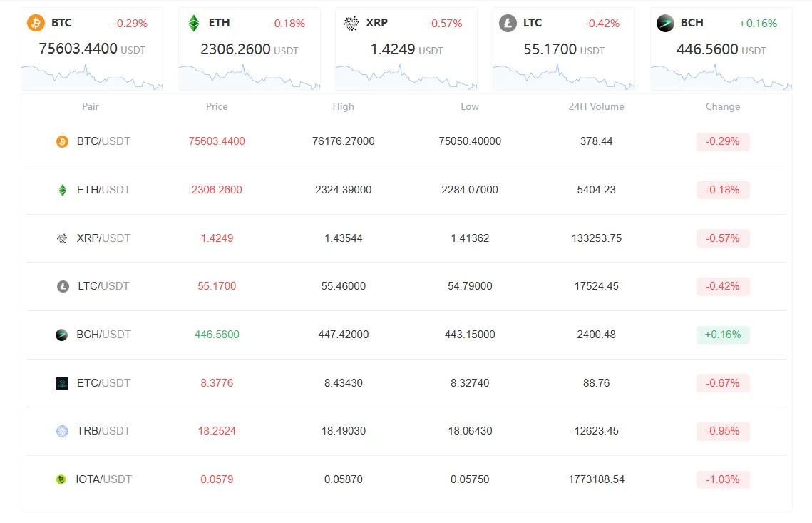Open the IOTA/USDT trading pair

tap(103, 479)
